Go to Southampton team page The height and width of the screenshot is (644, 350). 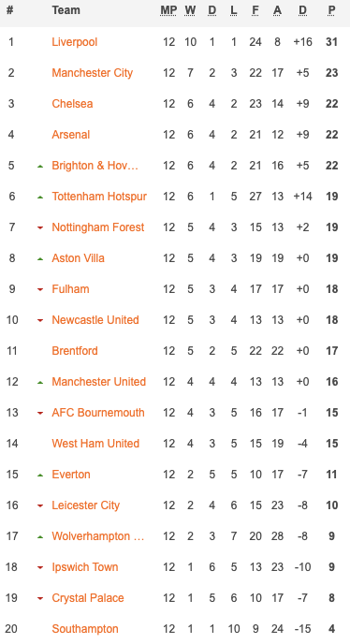[x=85, y=629]
